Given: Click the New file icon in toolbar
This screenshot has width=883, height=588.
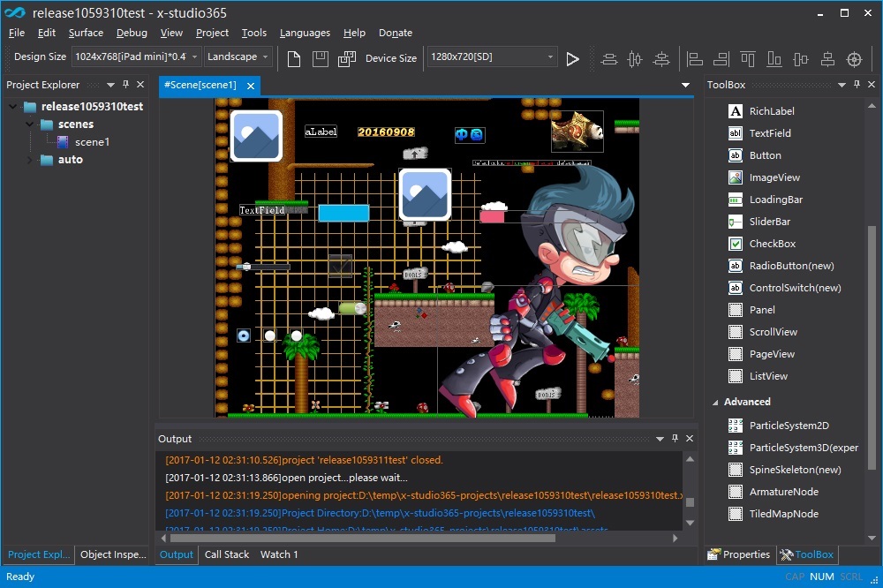Looking at the screenshot, I should tap(293, 58).
